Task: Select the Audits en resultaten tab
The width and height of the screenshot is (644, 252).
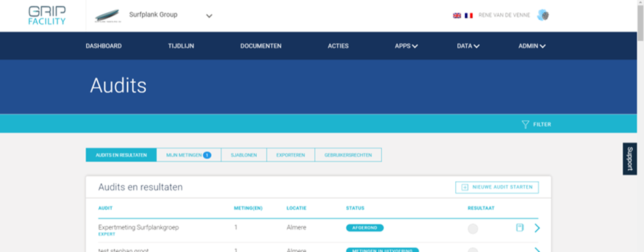Action: pyautogui.click(x=121, y=155)
